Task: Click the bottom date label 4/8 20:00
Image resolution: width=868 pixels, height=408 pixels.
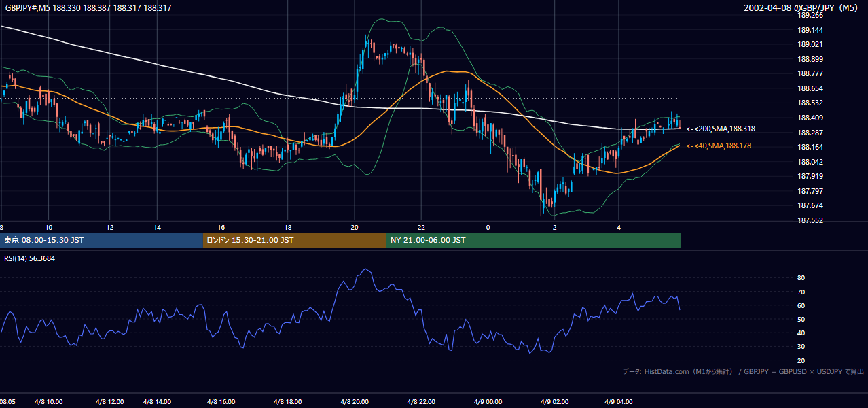Action: pos(355,402)
